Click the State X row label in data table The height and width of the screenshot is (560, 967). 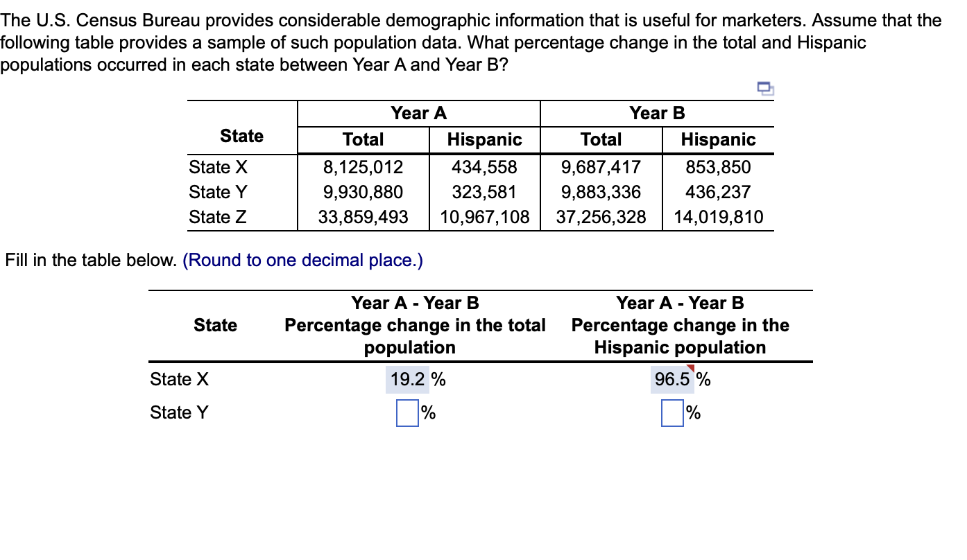pyautogui.click(x=219, y=167)
